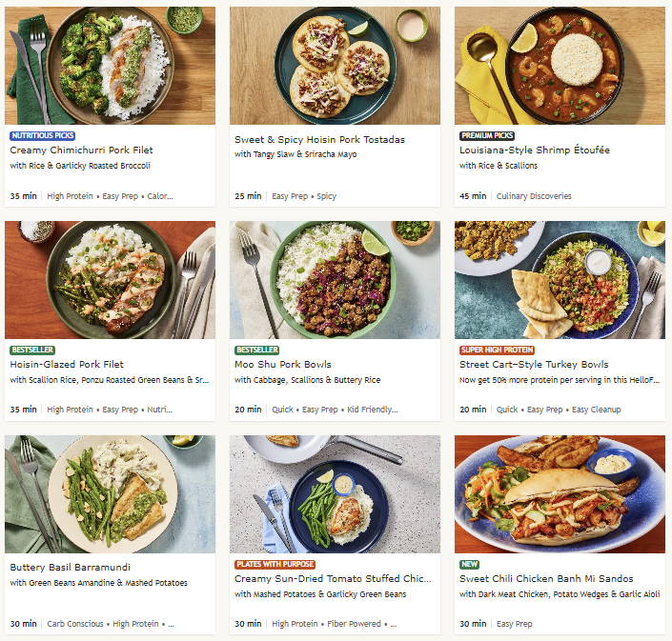The image size is (672, 641).
Task: Click the Street Cart-Style Turkey Bowls photo
Action: (x=560, y=279)
